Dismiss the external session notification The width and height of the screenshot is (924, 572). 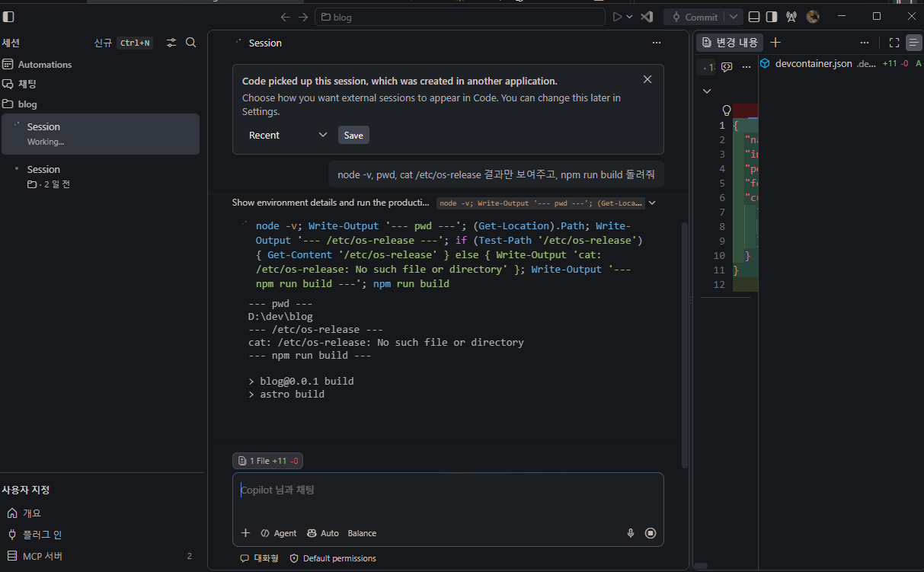[647, 79]
